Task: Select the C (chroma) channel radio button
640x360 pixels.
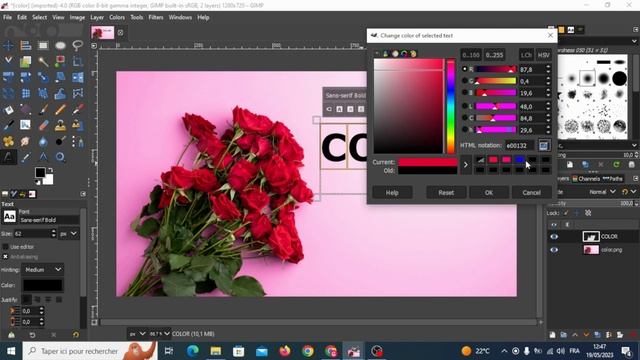Action: coord(464,118)
